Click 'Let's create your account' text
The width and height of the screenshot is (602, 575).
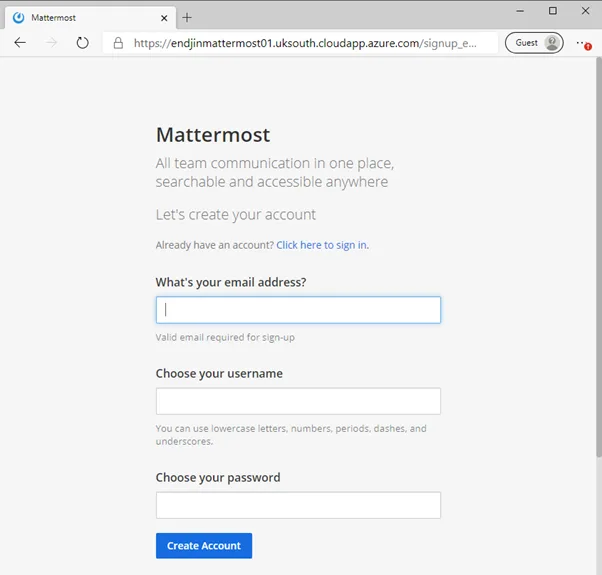(x=235, y=215)
